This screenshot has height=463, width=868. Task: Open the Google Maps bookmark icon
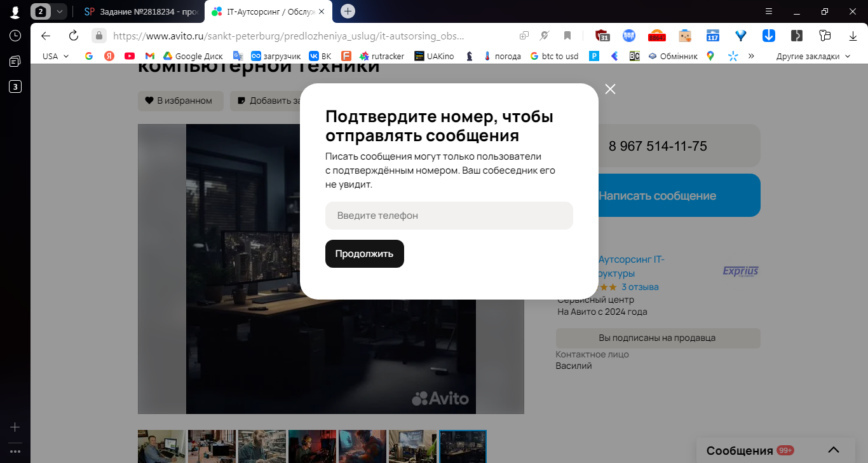(710, 56)
